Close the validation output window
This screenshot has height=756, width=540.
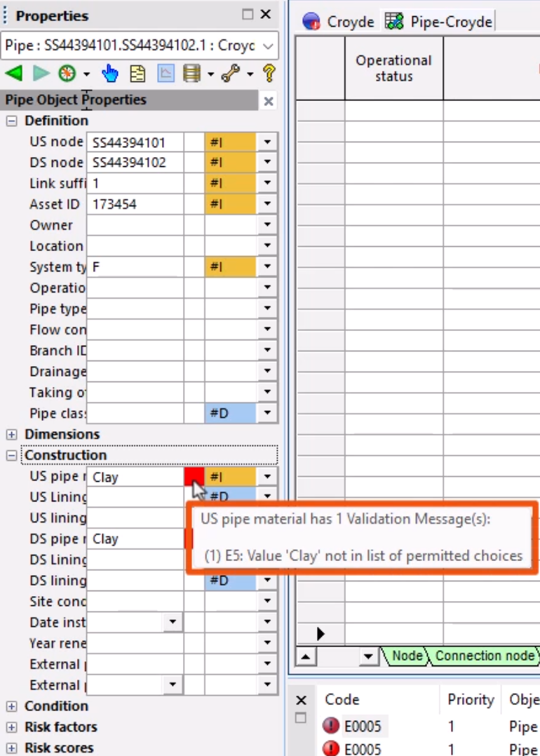point(301,700)
